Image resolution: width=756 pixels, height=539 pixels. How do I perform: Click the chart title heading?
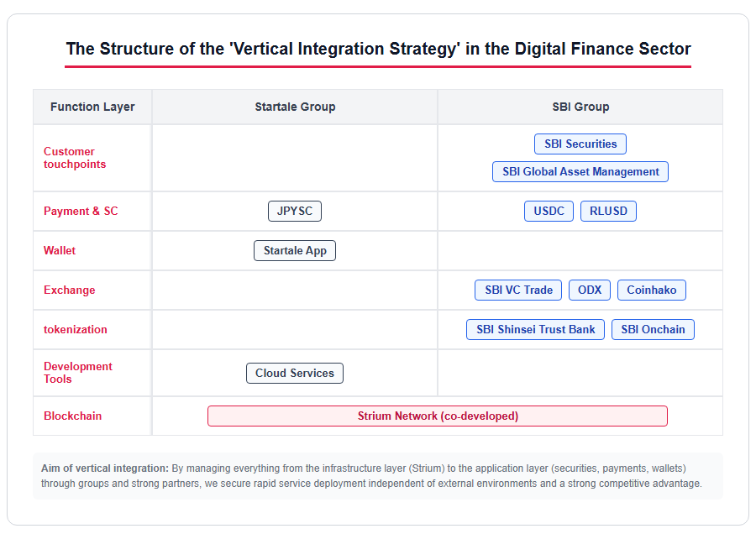[x=378, y=49]
